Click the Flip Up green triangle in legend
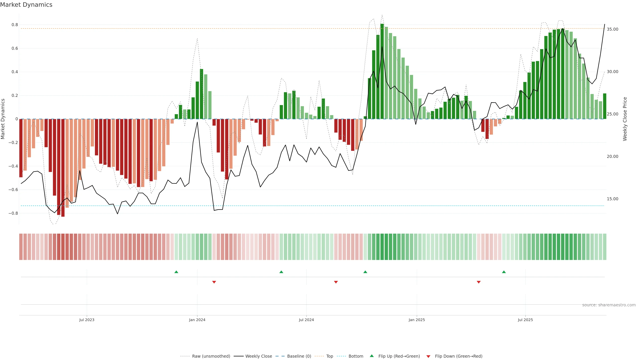The width and height of the screenshot is (644, 362). coord(372,356)
